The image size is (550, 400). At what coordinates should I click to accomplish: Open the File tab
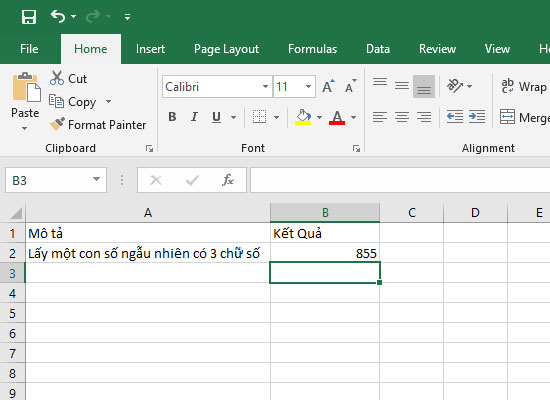click(29, 49)
